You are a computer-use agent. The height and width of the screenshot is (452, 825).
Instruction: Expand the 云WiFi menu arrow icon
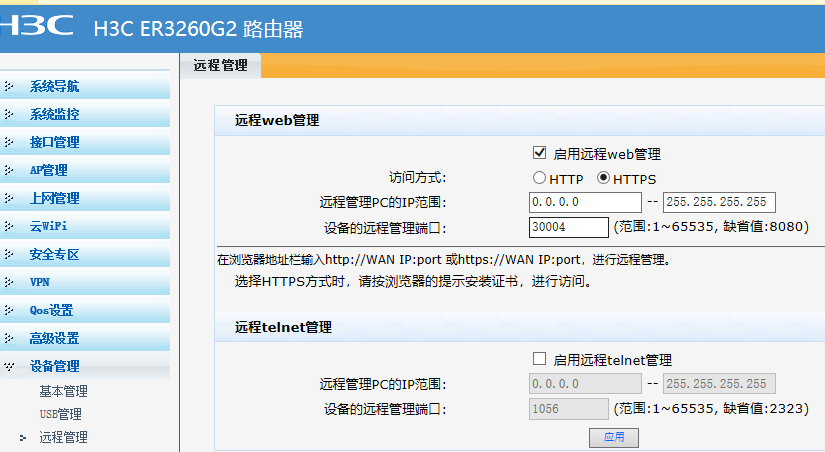9,226
